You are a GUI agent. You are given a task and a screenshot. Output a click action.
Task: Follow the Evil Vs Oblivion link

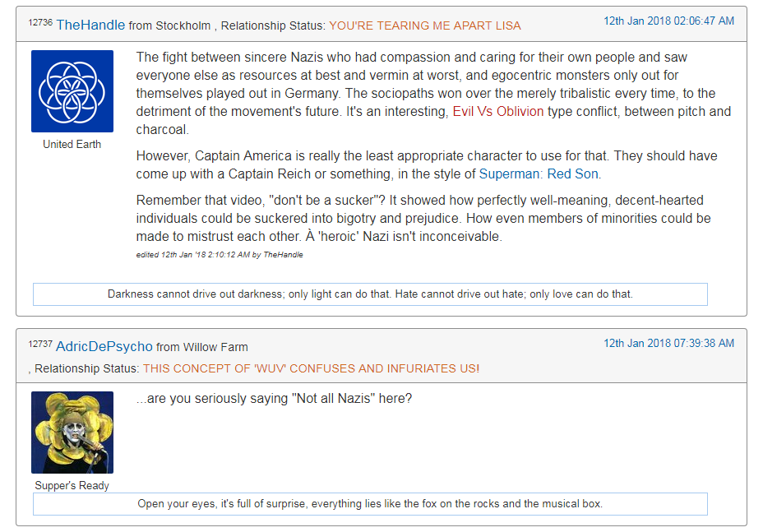coord(497,112)
